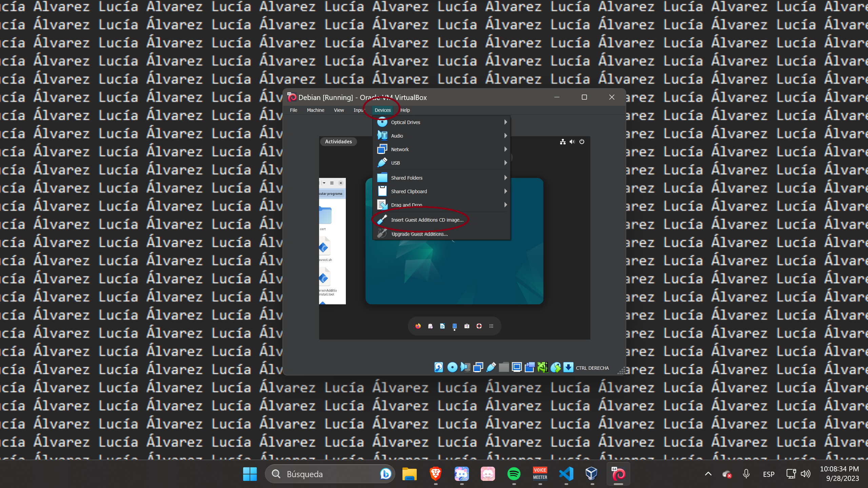868x488 pixels.
Task: Click the keyboard capture arrow indicator
Action: 568,367
